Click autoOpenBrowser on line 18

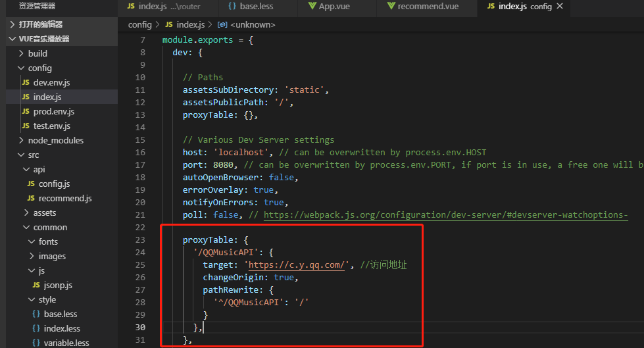[220, 178]
